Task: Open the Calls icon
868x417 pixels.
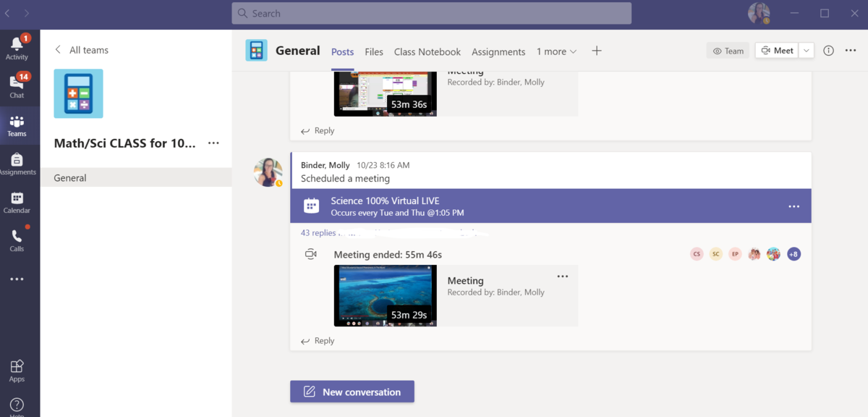Action: (17, 240)
